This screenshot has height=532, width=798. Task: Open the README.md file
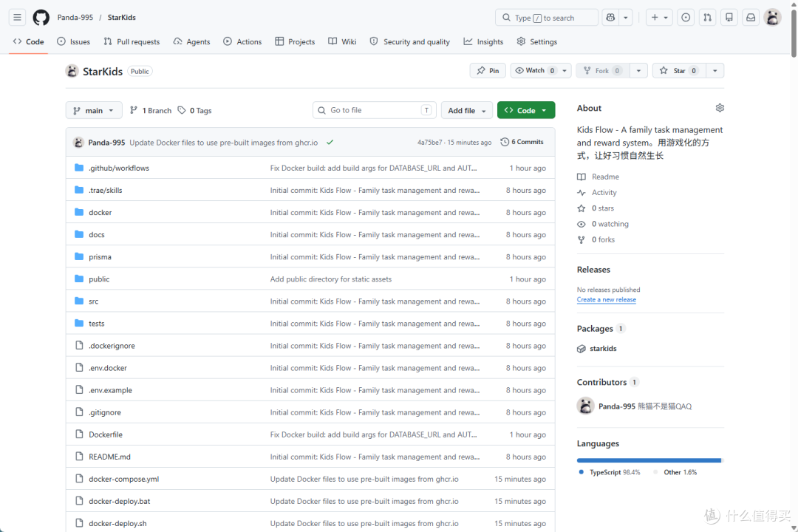[x=109, y=457]
